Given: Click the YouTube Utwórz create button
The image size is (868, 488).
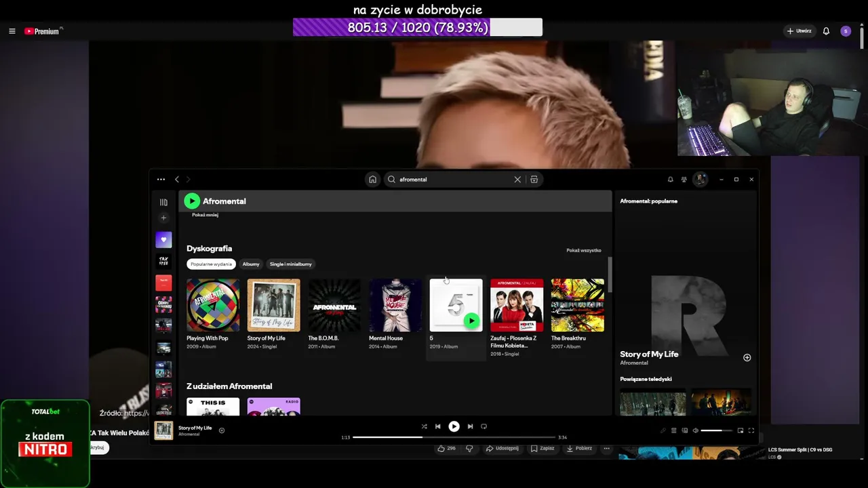Looking at the screenshot, I should point(799,31).
